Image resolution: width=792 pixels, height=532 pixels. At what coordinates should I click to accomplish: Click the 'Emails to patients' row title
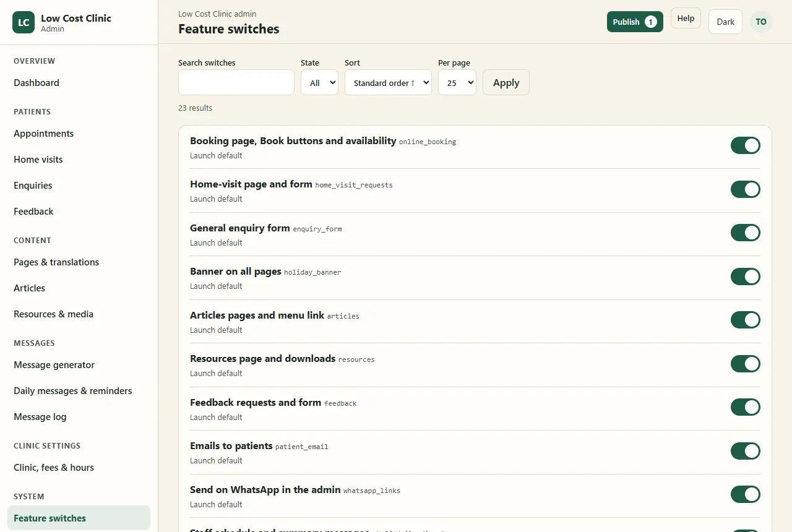(231, 446)
